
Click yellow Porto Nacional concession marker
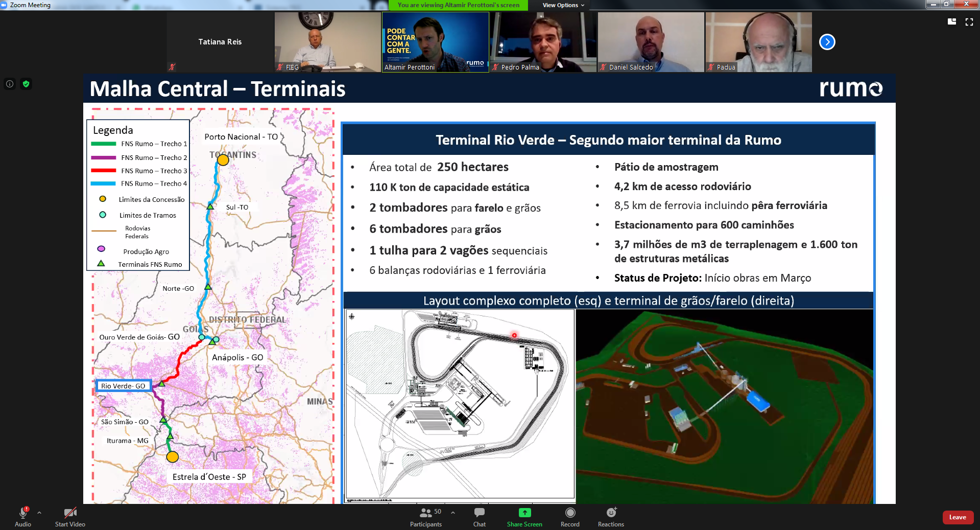click(223, 160)
